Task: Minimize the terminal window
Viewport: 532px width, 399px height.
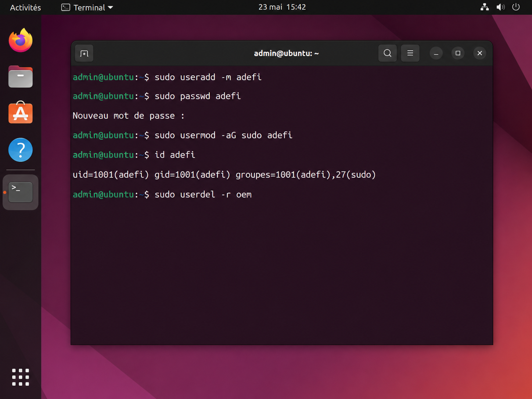Action: pos(436,53)
